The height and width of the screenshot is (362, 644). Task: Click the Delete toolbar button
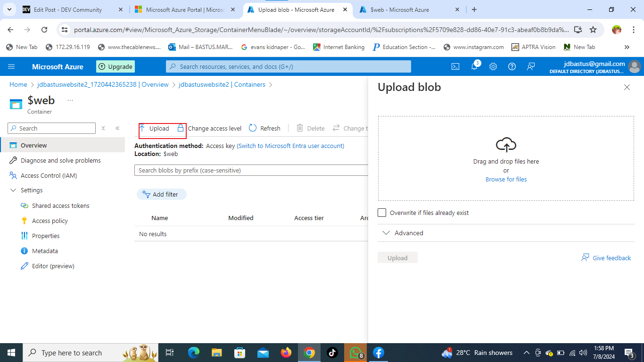point(311,128)
